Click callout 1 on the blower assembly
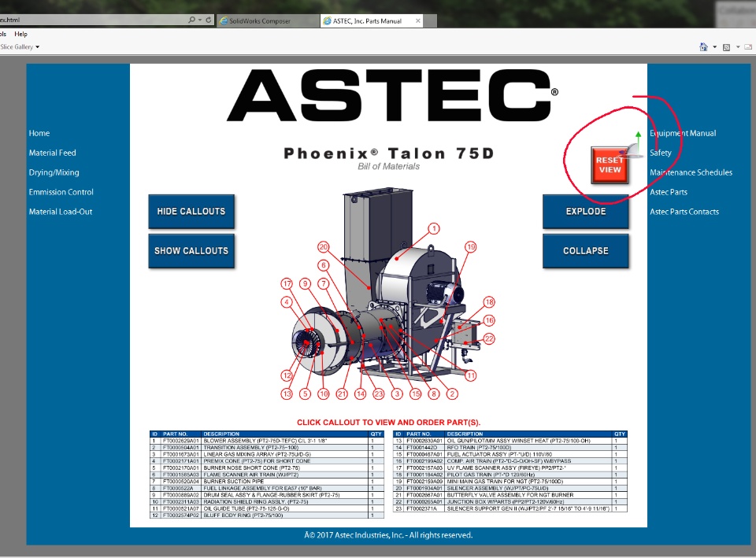The height and width of the screenshot is (558, 756). [434, 228]
